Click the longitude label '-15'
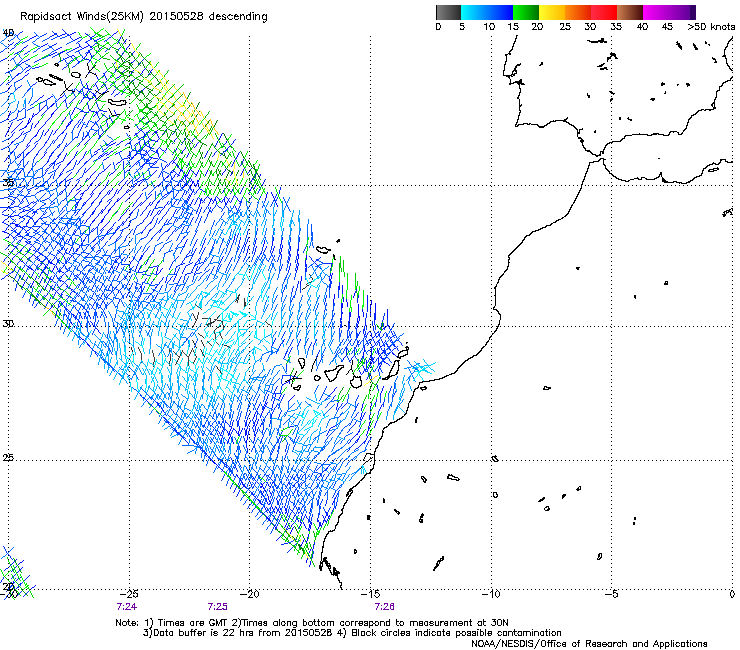740x650 pixels. pyautogui.click(x=370, y=594)
